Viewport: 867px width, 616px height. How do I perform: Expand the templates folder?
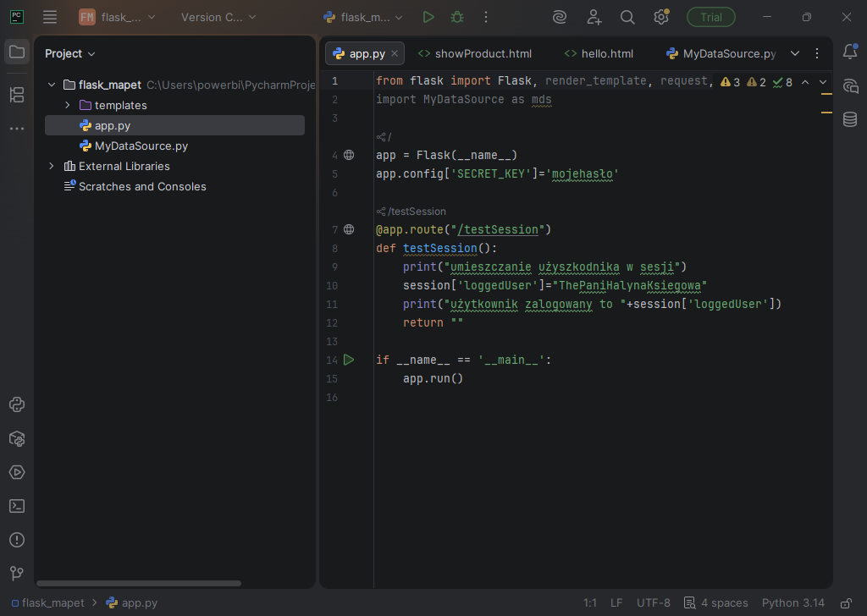tap(68, 105)
